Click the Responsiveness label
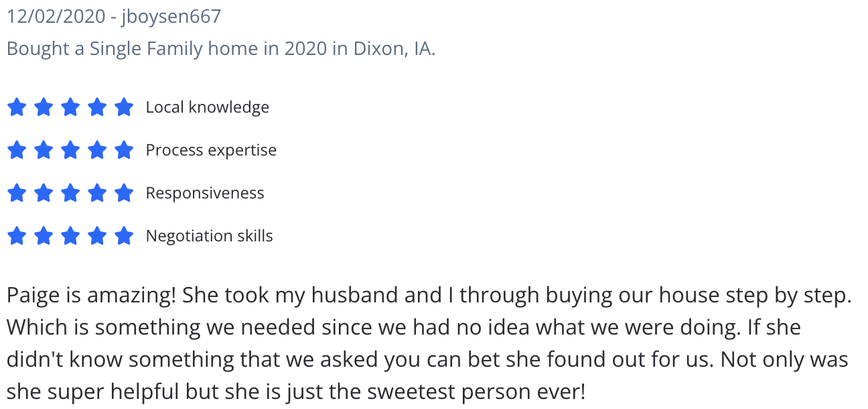The image size is (868, 409). [205, 193]
